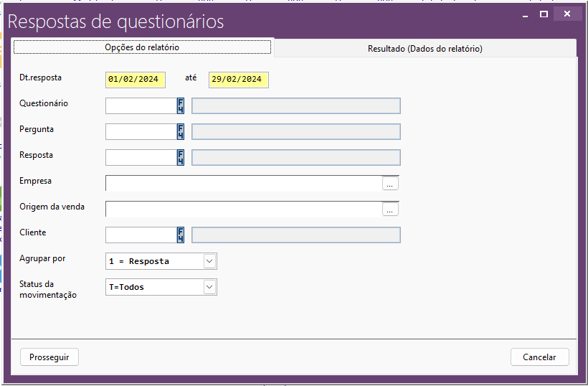588x386 pixels.
Task: Focus the Questionário code input field
Action: [x=141, y=106]
